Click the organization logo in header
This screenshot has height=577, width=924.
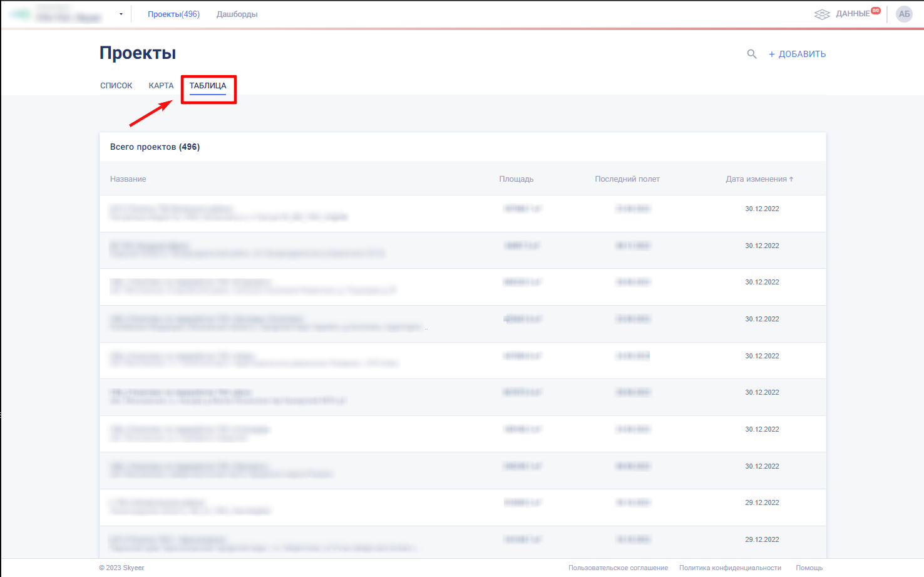pyautogui.click(x=20, y=14)
